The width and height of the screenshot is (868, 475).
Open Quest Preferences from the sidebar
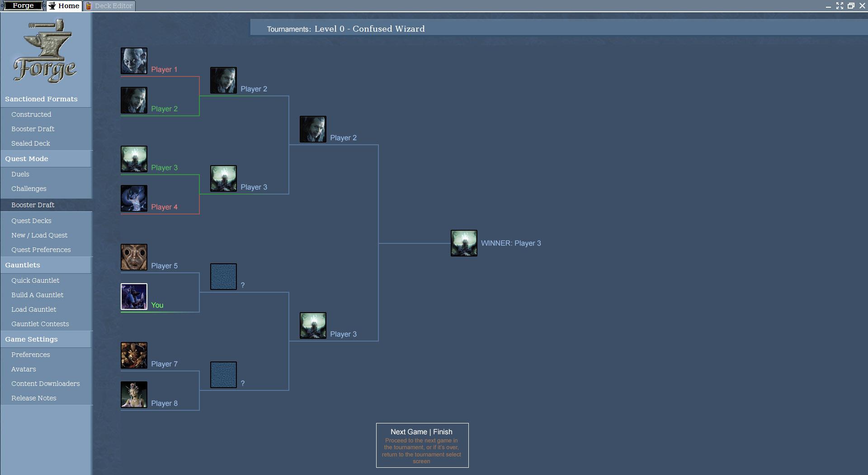41,250
